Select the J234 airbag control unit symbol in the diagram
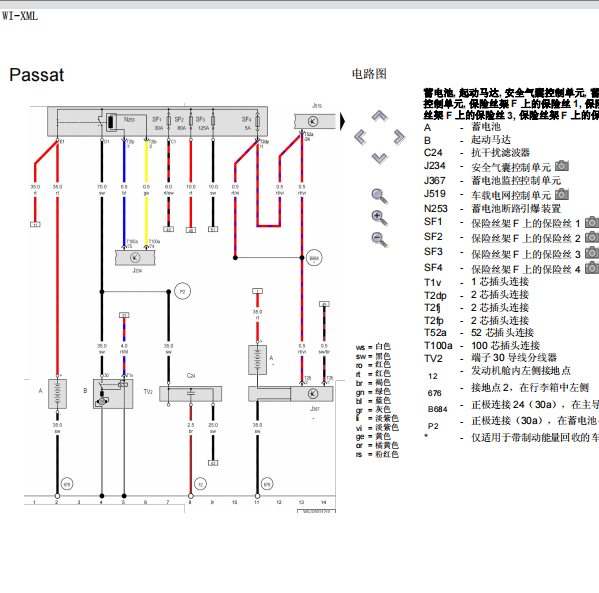 (135, 258)
